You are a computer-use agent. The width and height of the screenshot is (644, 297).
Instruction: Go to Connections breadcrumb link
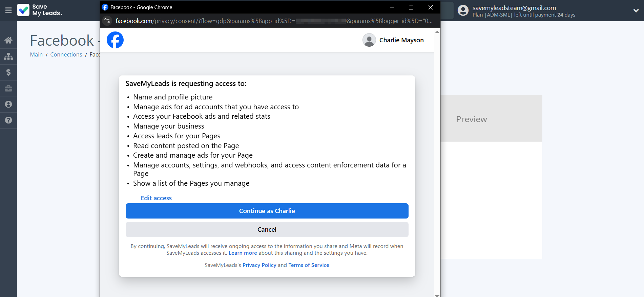66,54
